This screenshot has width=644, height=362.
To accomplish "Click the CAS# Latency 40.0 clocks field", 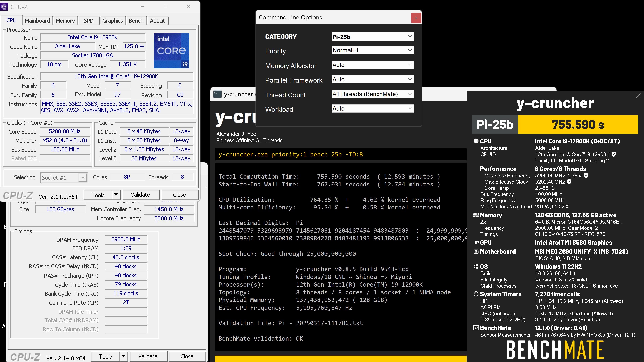I will (x=126, y=257).
